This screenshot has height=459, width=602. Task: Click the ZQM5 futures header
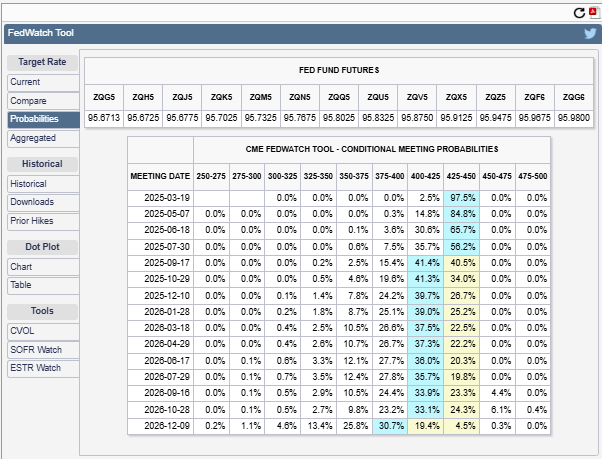[x=261, y=97]
